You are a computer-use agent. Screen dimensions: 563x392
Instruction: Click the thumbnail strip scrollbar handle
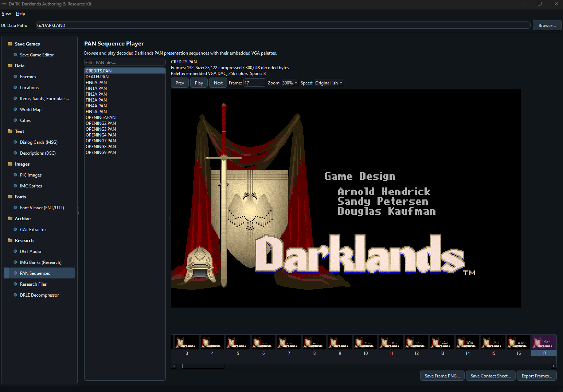click(x=203, y=366)
